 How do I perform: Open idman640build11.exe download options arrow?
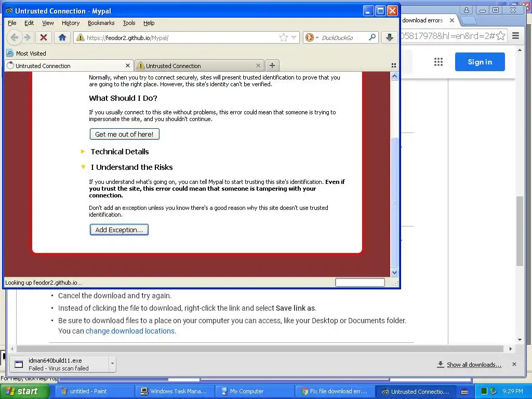[x=112, y=364]
